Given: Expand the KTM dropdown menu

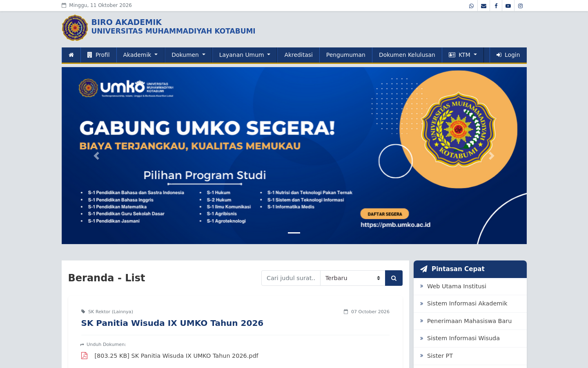Looking at the screenshot, I should [463, 55].
